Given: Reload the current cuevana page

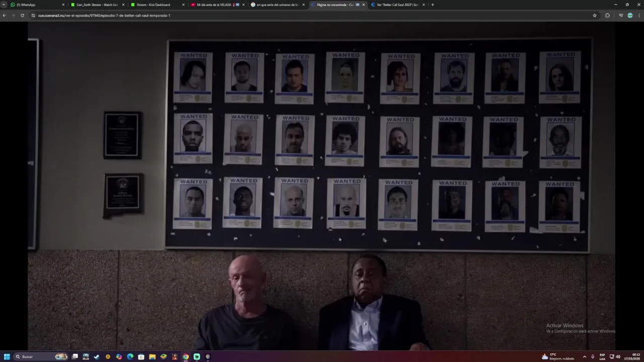Looking at the screenshot, I should click(x=22, y=16).
